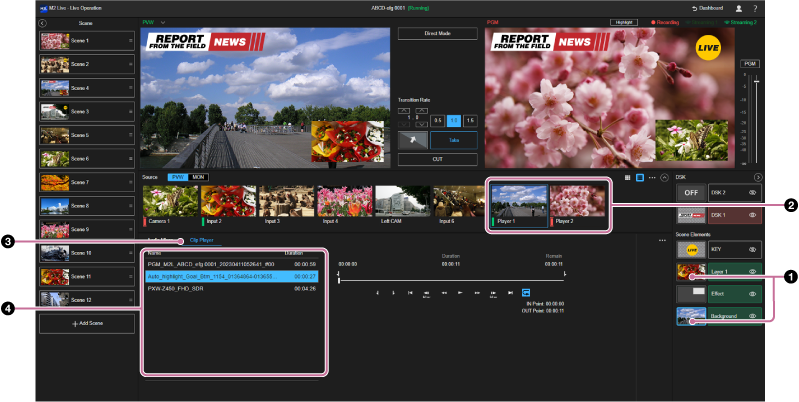The width and height of the screenshot is (799, 402).
Task: Toggle the highlighted loop playback icon
Action: (x=526, y=293)
